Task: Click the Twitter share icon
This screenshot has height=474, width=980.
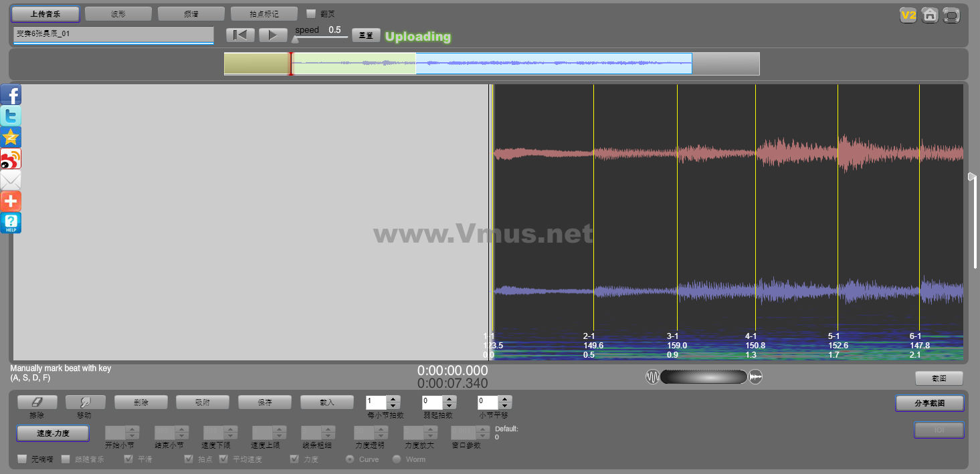Action: (11, 116)
